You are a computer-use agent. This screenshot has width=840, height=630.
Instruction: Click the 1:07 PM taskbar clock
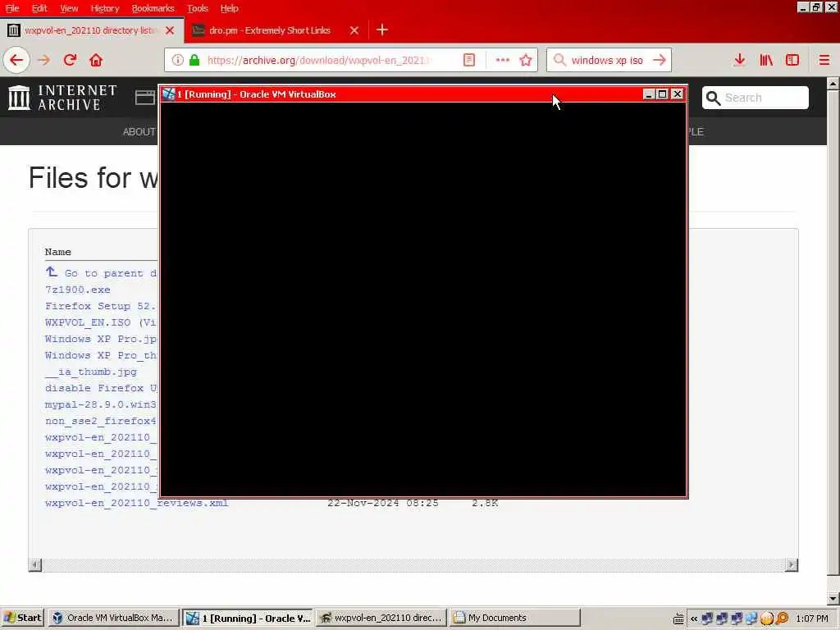coord(812,619)
